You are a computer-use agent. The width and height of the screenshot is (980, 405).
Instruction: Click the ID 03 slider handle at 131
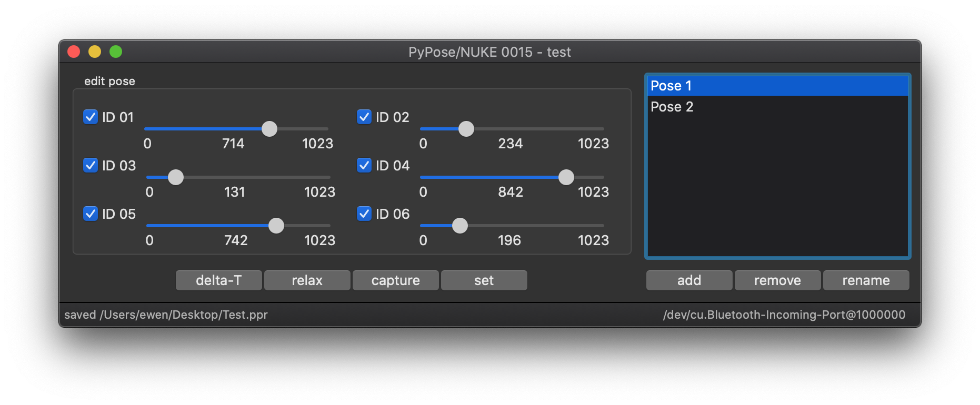(x=176, y=177)
